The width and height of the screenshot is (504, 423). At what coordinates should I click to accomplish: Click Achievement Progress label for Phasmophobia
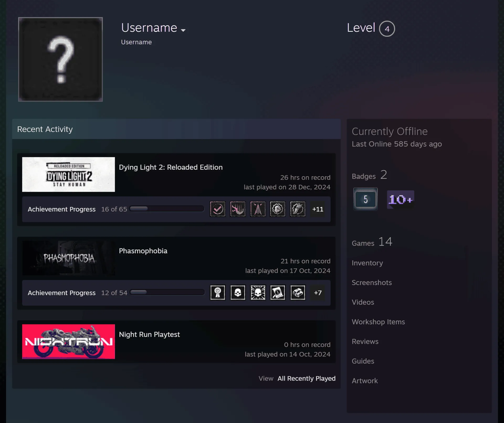(62, 293)
